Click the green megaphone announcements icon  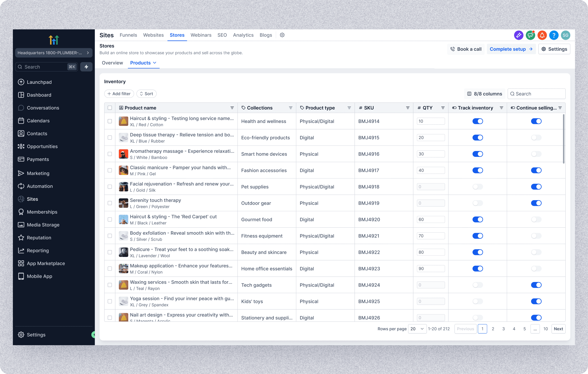coord(530,35)
